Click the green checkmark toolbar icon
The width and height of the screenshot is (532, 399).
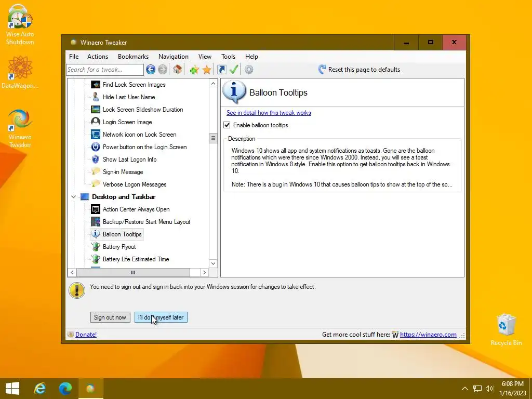(234, 70)
